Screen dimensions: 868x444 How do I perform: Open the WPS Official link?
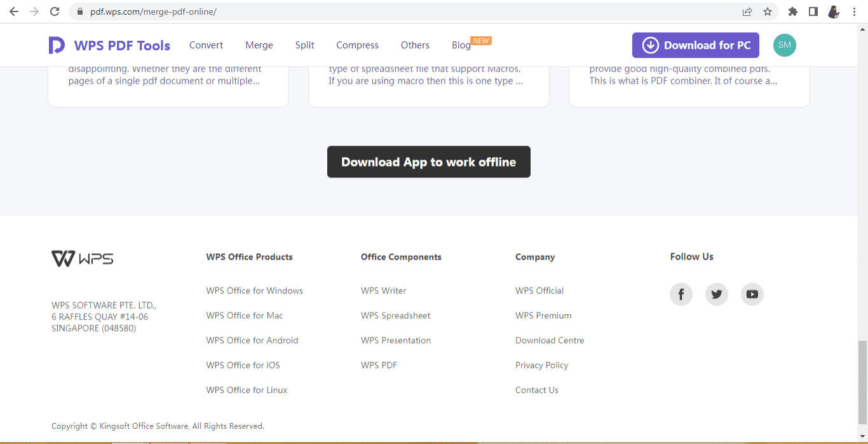point(539,291)
